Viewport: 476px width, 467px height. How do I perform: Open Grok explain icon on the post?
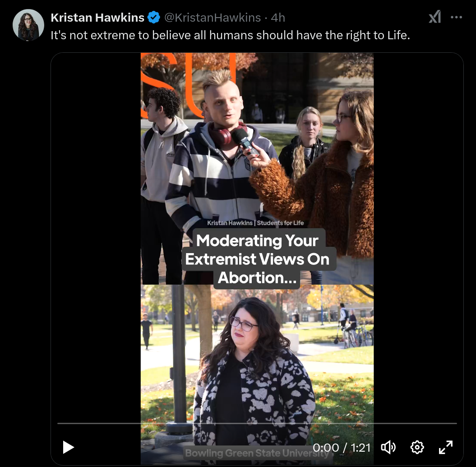(x=434, y=17)
